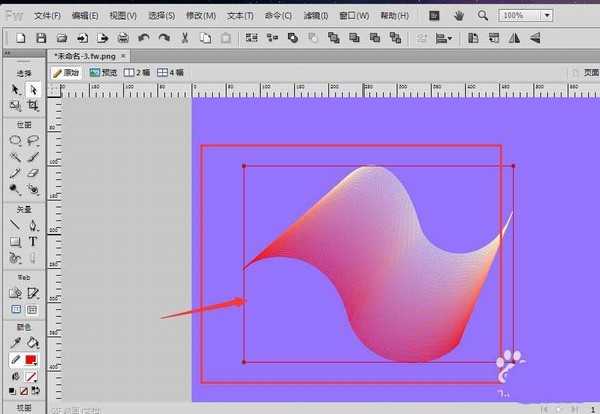
Task: Select the Paint Bucket tool
Action: (x=33, y=343)
